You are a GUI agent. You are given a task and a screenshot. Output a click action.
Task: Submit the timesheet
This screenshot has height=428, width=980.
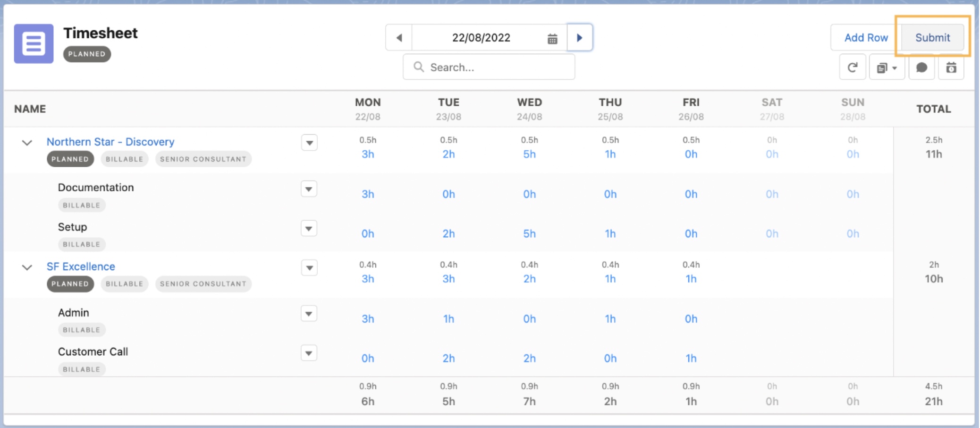(x=932, y=37)
